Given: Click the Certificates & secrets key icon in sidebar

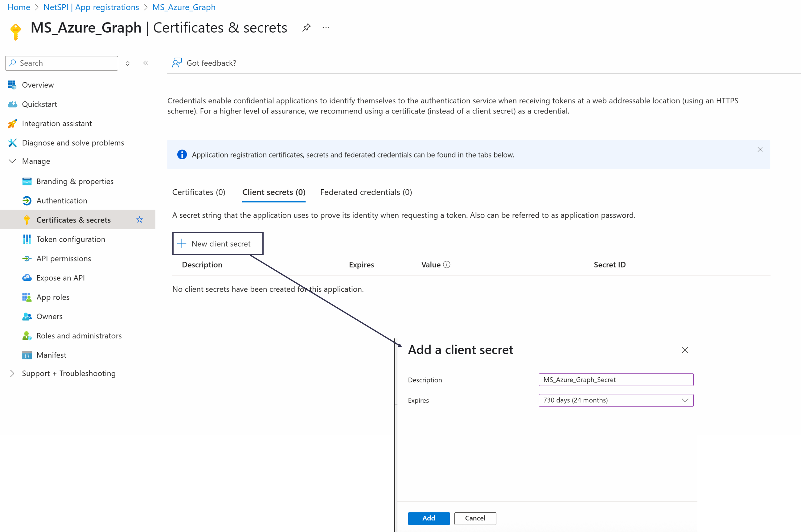Looking at the screenshot, I should pos(27,220).
